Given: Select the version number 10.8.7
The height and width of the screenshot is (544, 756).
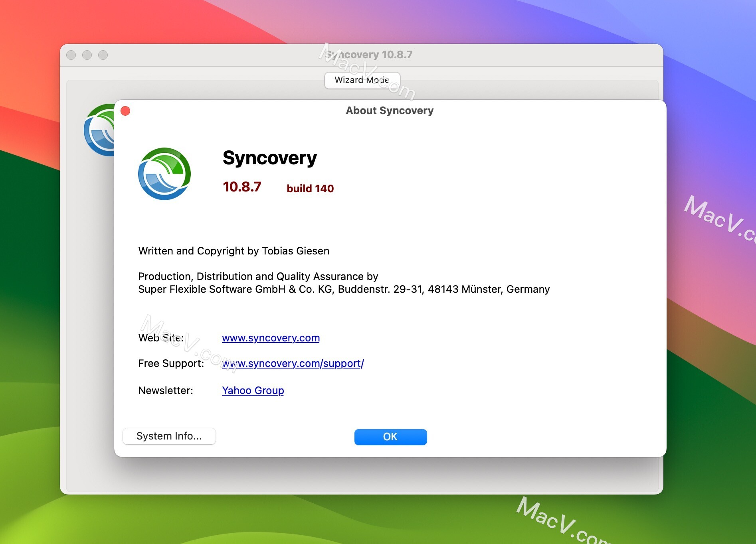Looking at the screenshot, I should click(242, 187).
